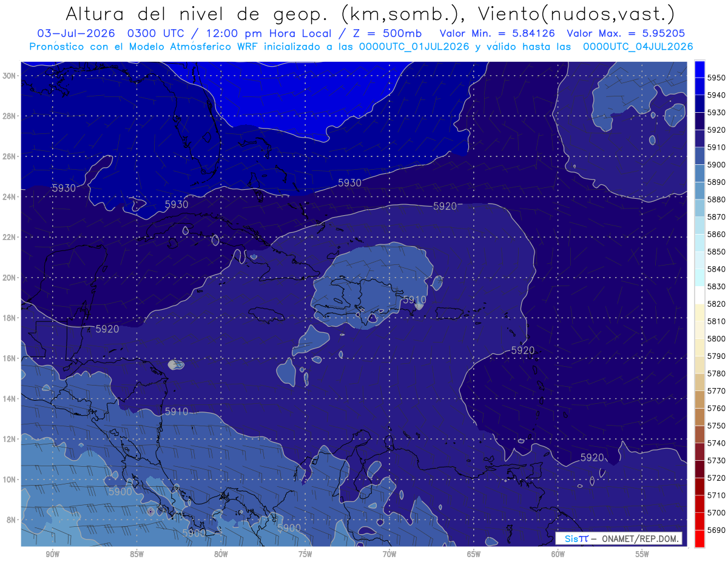Click the '5920' contour label near 23N
Viewport: 728px width, 562px height.
[x=445, y=207]
